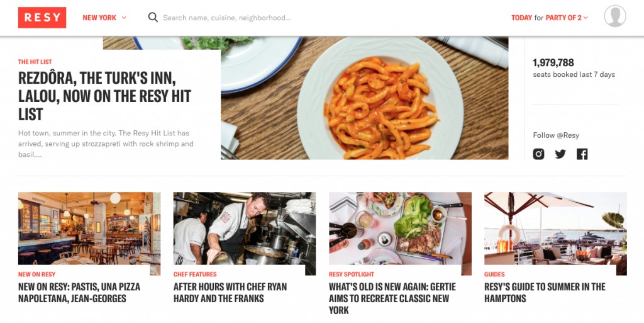The width and height of the screenshot is (644, 323).
Task: Open the Pastis restaurant interior thumbnail
Action: click(89, 229)
